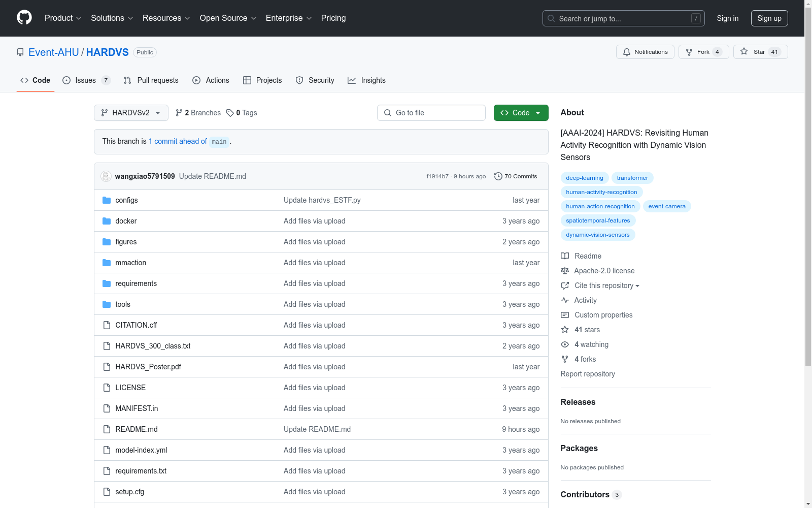
Task: Open HARDVS_300_class.txt file
Action: 153,346
